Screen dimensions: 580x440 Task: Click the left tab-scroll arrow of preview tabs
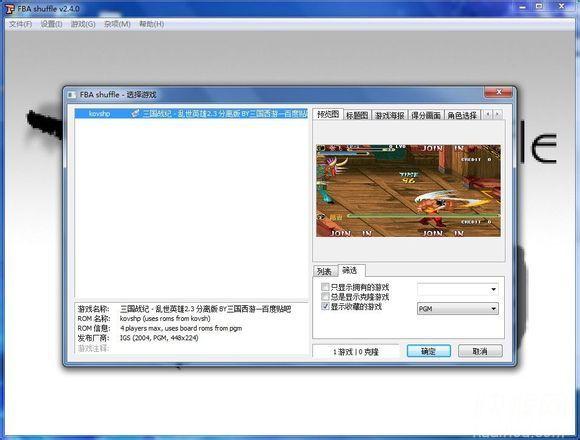pos(488,114)
